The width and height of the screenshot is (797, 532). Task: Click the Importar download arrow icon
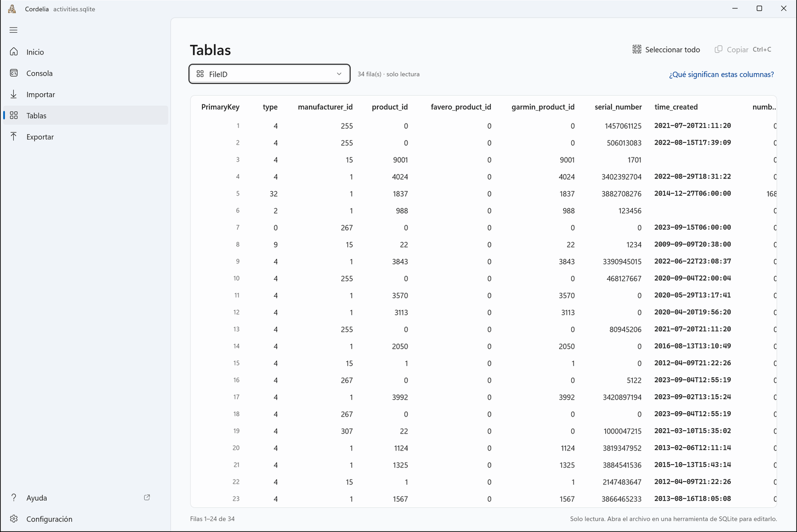tap(14, 94)
